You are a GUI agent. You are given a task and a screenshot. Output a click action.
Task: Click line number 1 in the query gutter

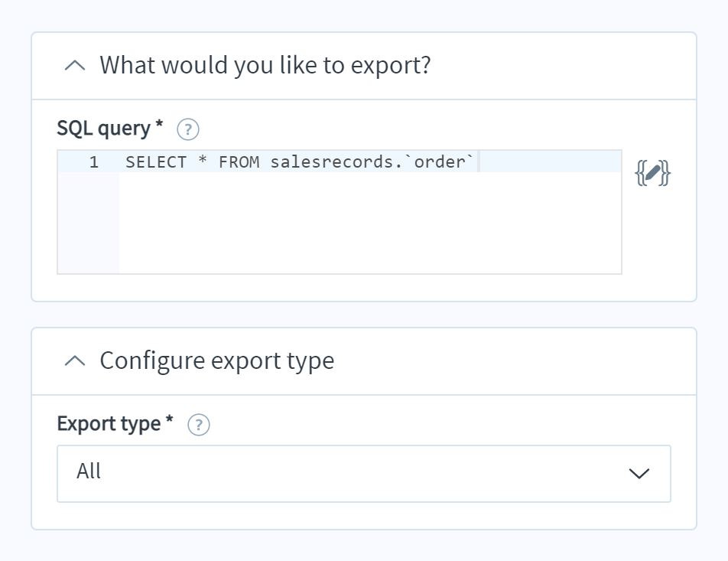92,161
